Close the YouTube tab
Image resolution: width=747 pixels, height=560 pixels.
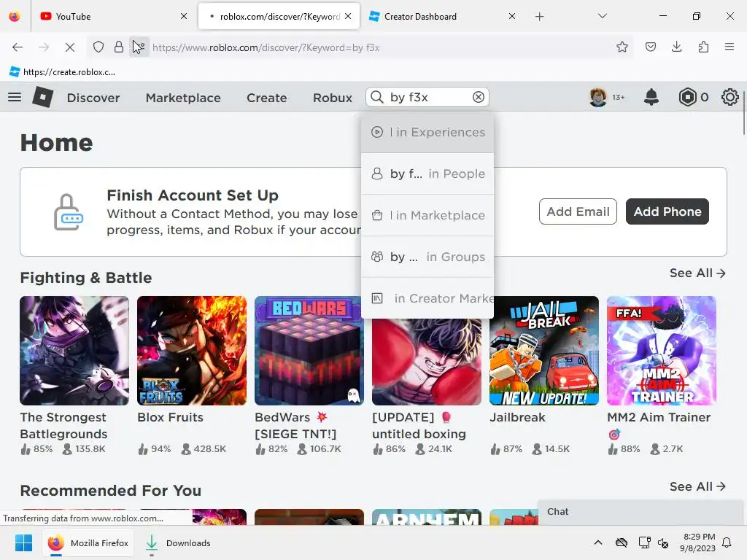click(184, 16)
